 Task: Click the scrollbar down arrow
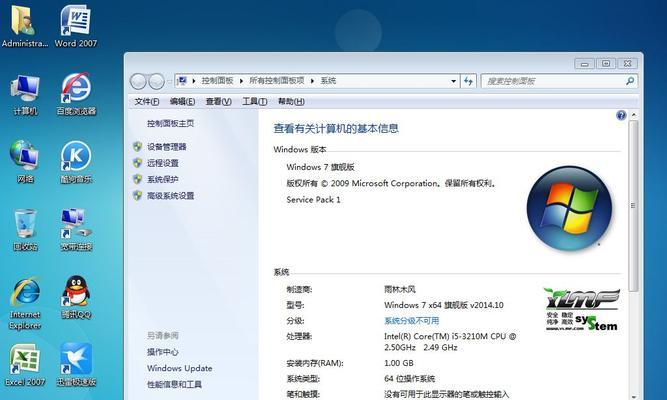pyautogui.click(x=633, y=397)
